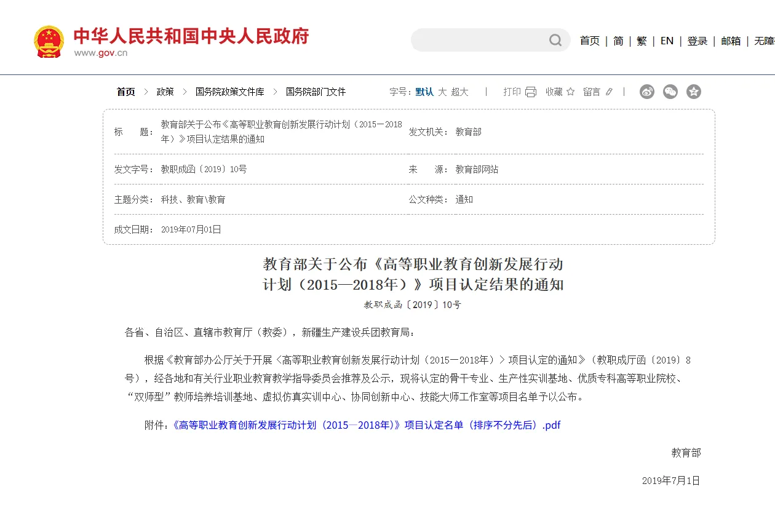The width and height of the screenshot is (775, 532).
Task: Switch font size to 超大
Action: coord(459,92)
